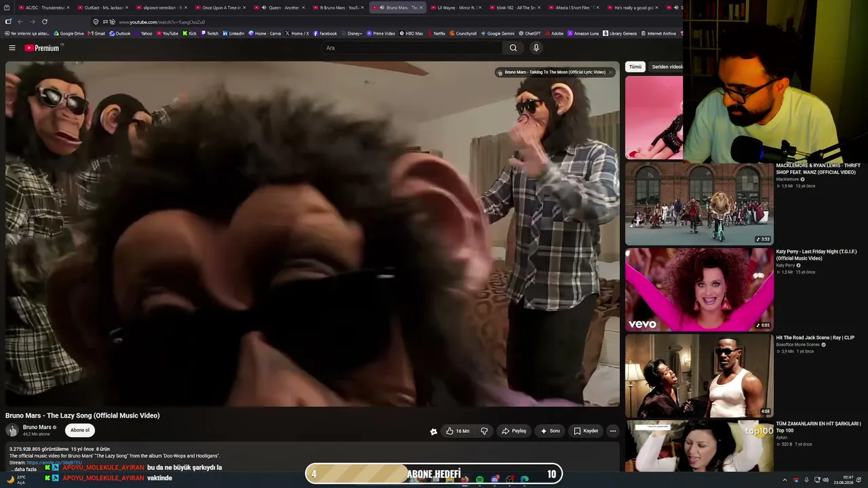
Task: Select the Seriden videolar filter chip
Action: coord(665,66)
